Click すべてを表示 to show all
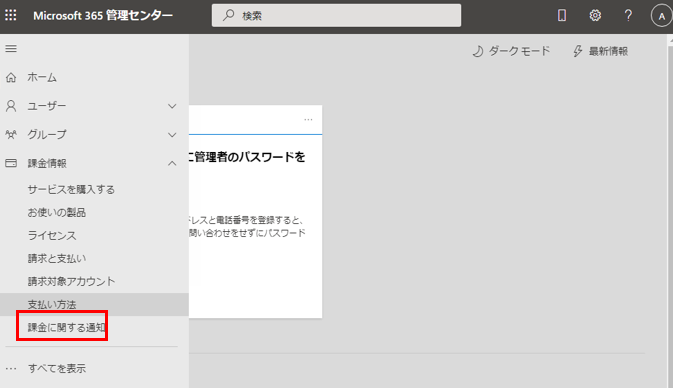The image size is (673, 388). (x=57, y=368)
